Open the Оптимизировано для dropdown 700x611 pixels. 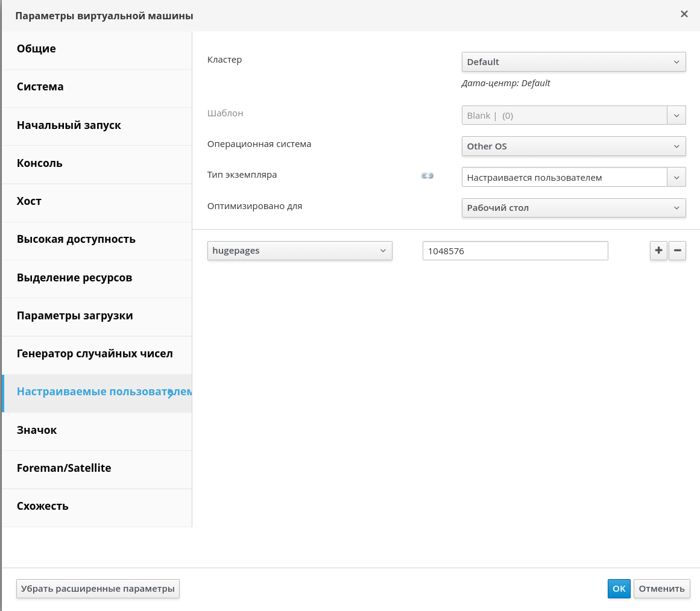click(573, 208)
